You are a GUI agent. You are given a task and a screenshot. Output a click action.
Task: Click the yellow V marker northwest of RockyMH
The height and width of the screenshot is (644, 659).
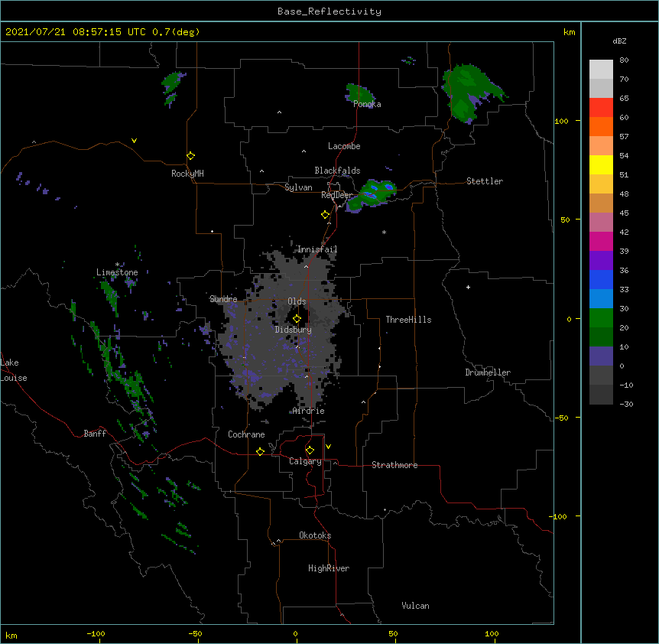(134, 141)
